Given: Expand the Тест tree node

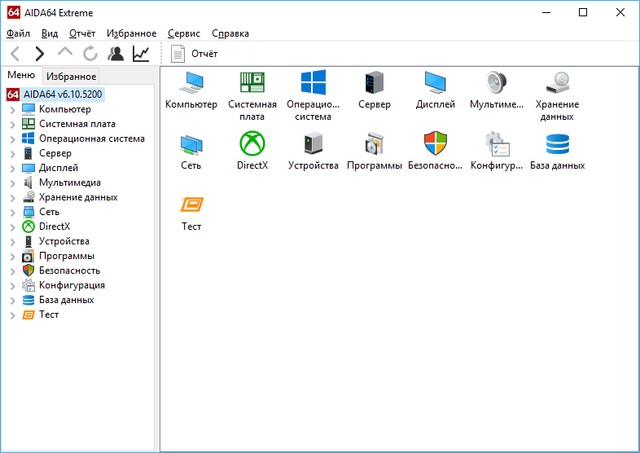Looking at the screenshot, I should [x=13, y=315].
